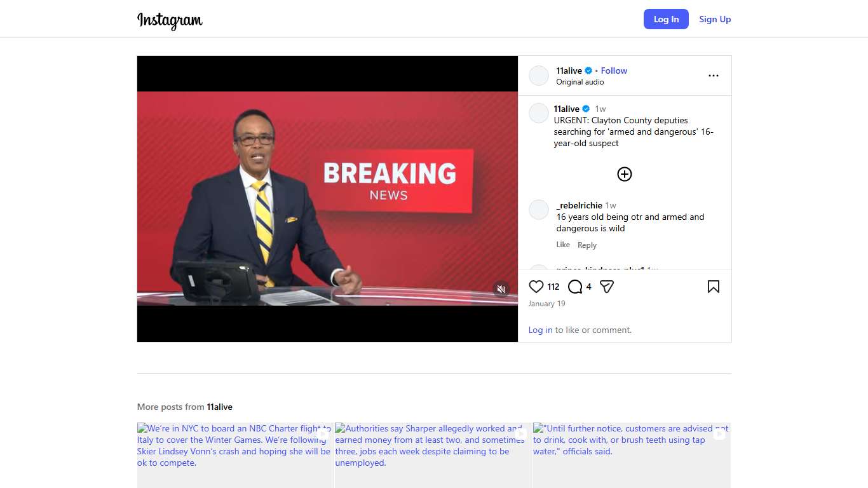Click the Instagram logo
Screen dimensions: 868x488
170,20
